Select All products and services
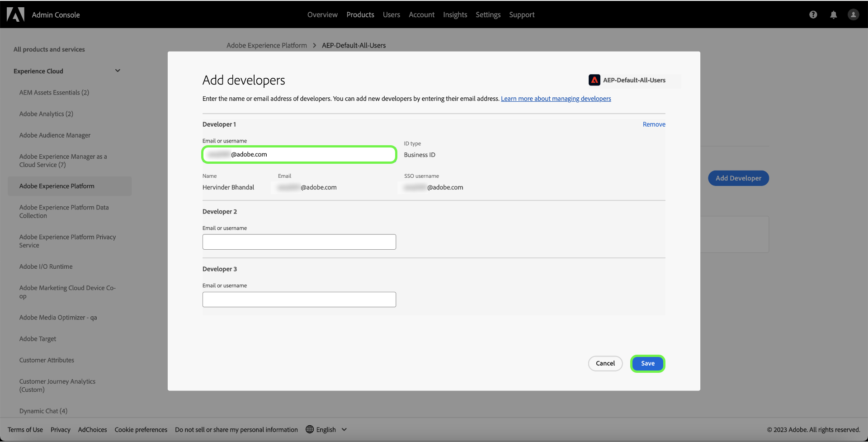Screen dimensions: 868x442 (49, 49)
